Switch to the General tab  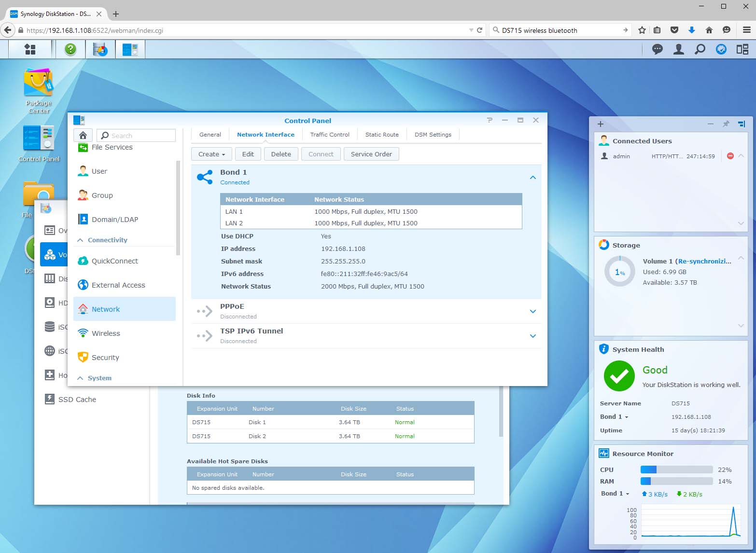coord(210,135)
